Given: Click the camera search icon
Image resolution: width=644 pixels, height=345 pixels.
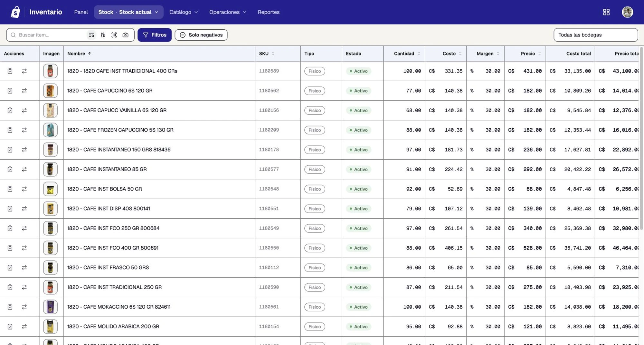Looking at the screenshot, I should click(126, 35).
